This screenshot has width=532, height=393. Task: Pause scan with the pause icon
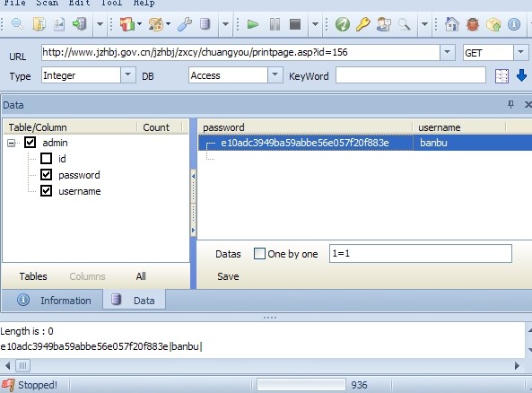click(x=275, y=24)
